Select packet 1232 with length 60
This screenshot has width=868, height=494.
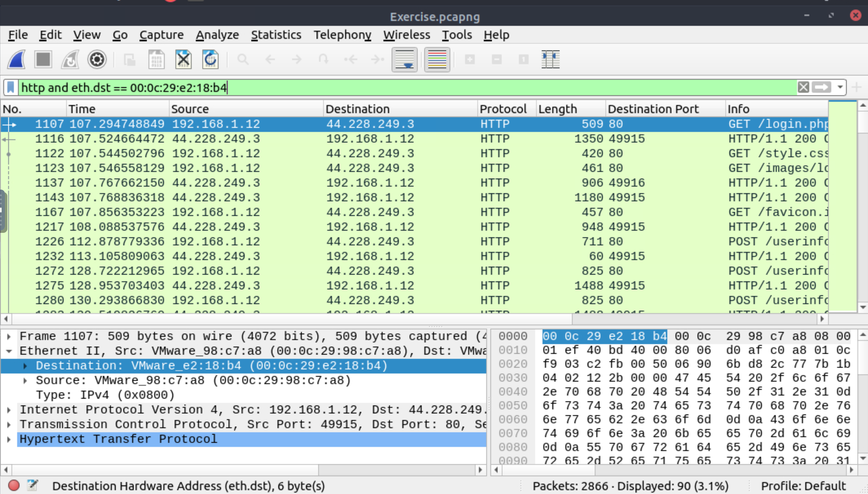pyautogui.click(x=414, y=256)
